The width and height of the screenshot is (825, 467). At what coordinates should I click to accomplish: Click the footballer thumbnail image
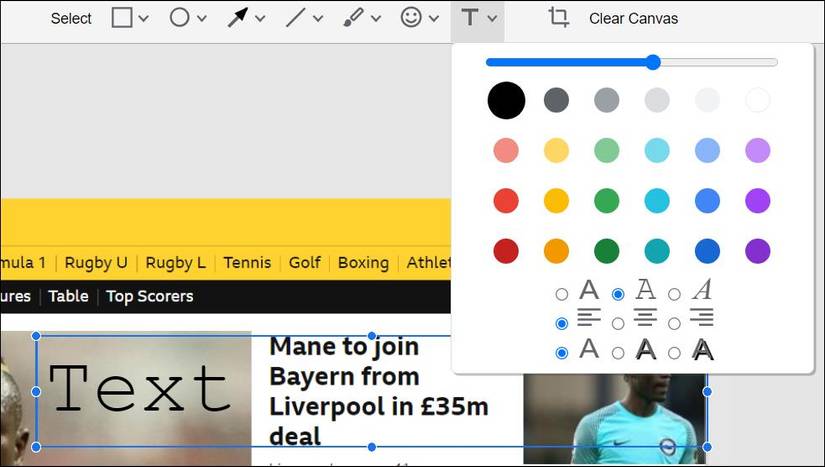pyautogui.click(x=615, y=419)
